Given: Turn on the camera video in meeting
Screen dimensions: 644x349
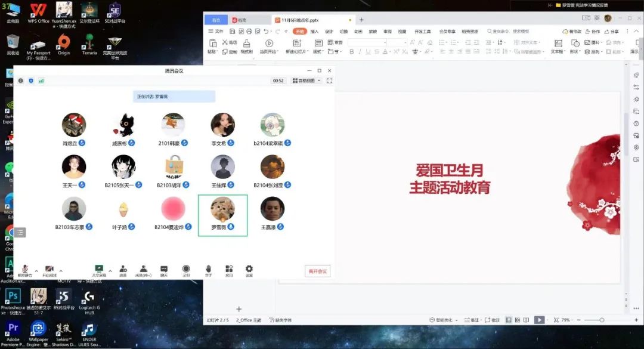Looking at the screenshot, I should point(49,270).
